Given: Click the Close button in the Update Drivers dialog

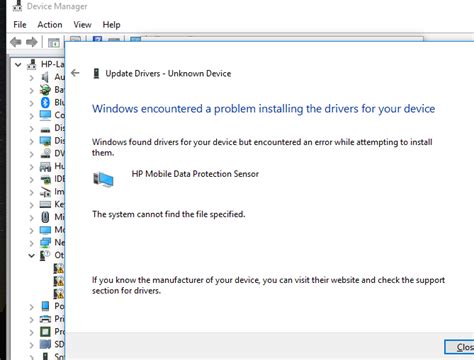Looking at the screenshot, I should [x=459, y=347].
